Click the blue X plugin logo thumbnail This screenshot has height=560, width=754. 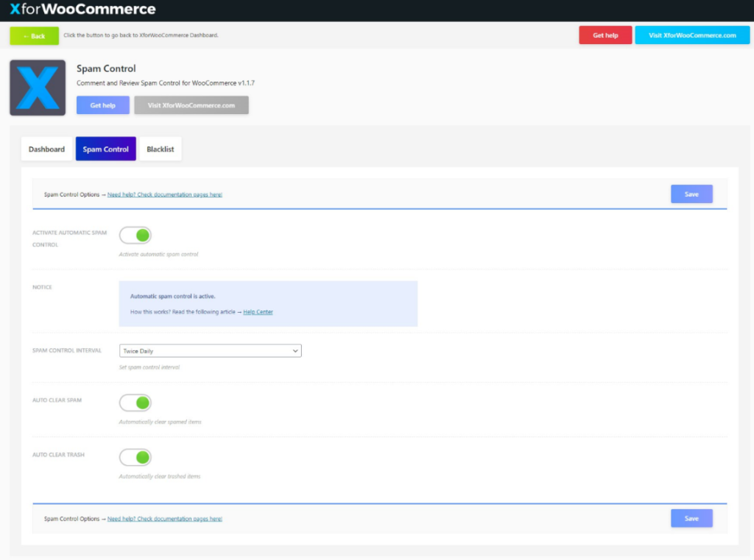coord(38,88)
